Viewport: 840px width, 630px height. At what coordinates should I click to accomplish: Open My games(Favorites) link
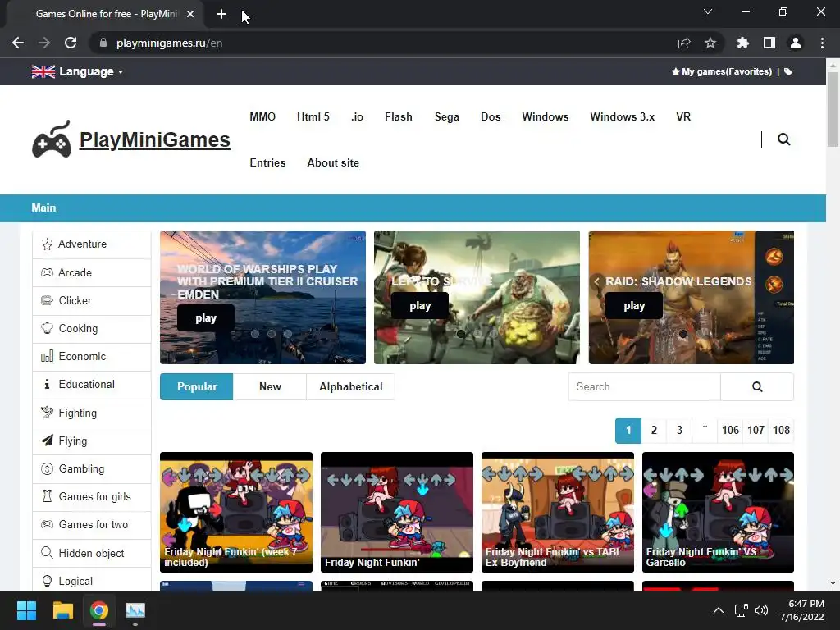(722, 72)
